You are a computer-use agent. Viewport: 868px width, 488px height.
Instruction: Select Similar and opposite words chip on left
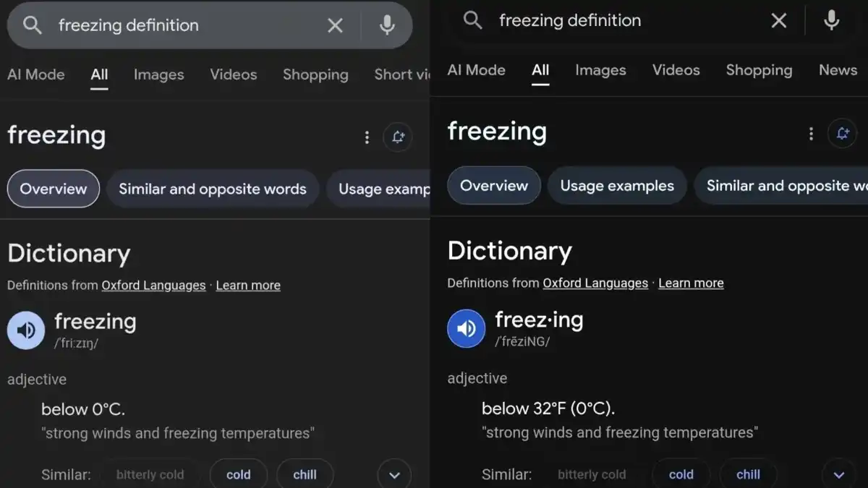click(x=213, y=189)
